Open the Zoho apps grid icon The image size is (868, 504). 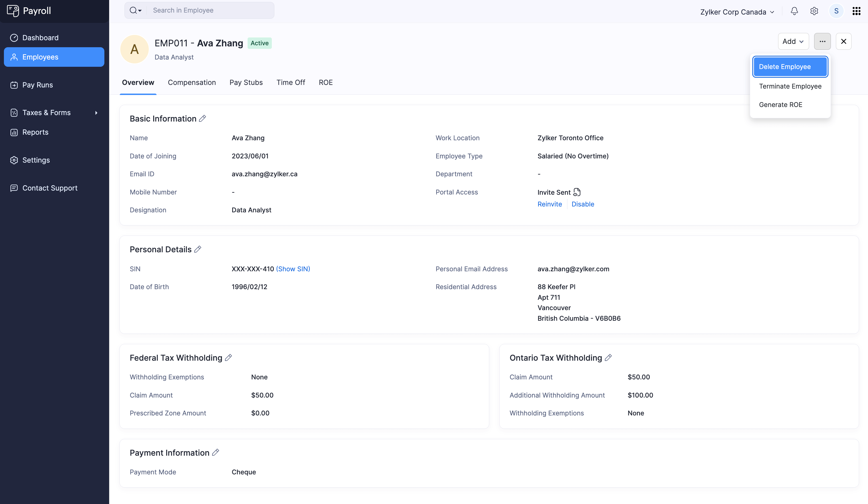(857, 11)
